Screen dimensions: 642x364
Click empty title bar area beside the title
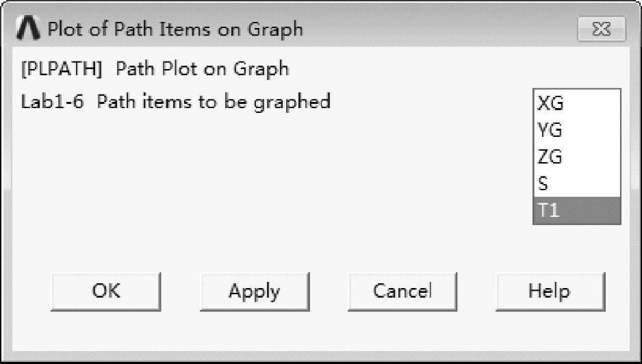(438, 29)
